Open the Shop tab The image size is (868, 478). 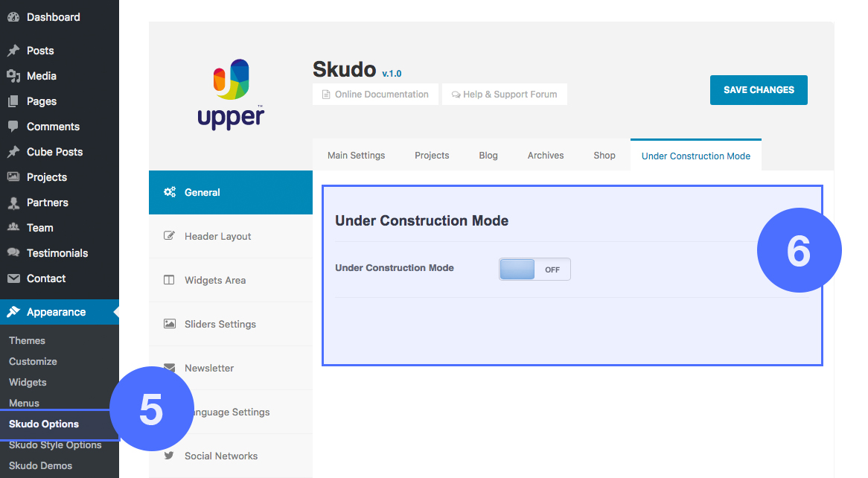604,156
